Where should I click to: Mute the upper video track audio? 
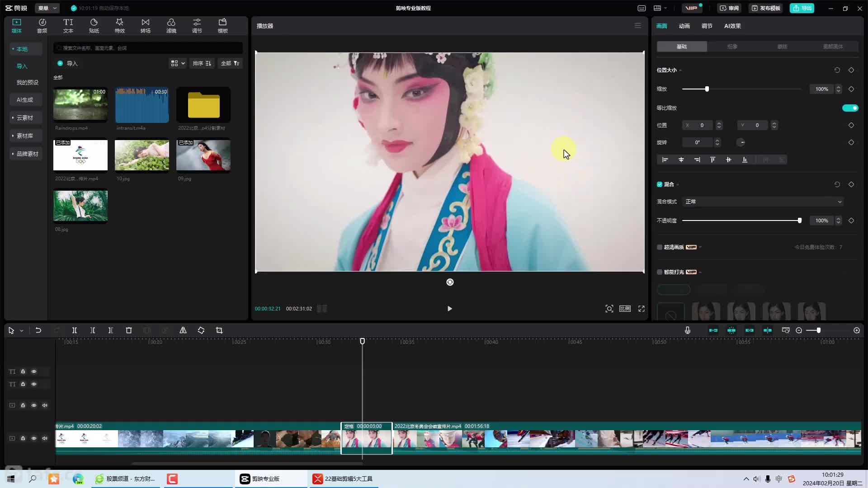pos(45,405)
